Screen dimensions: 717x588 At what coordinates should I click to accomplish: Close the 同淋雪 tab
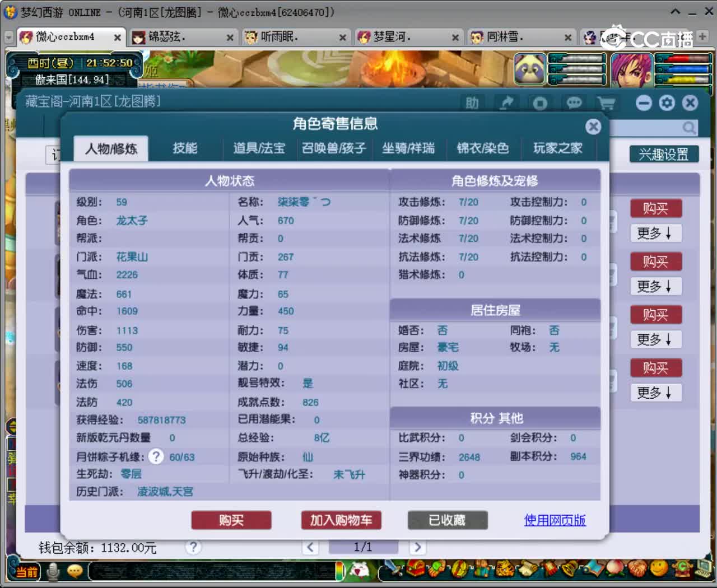[568, 38]
